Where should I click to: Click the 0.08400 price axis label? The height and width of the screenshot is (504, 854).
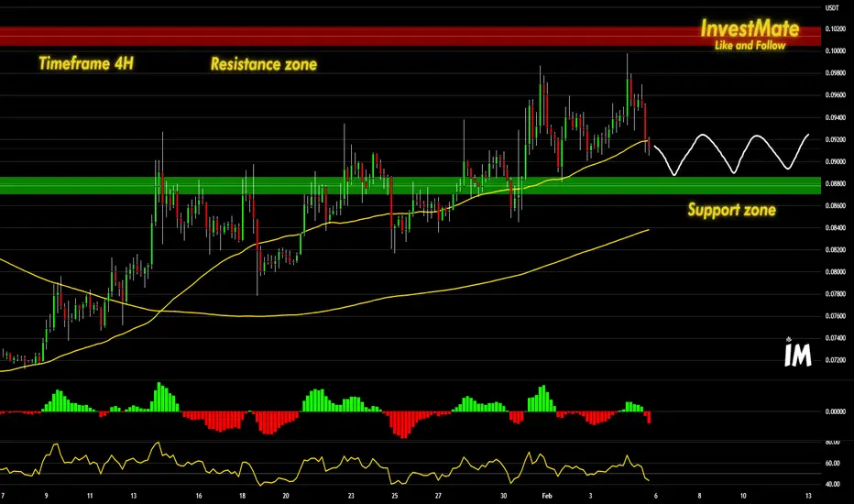tap(835, 228)
